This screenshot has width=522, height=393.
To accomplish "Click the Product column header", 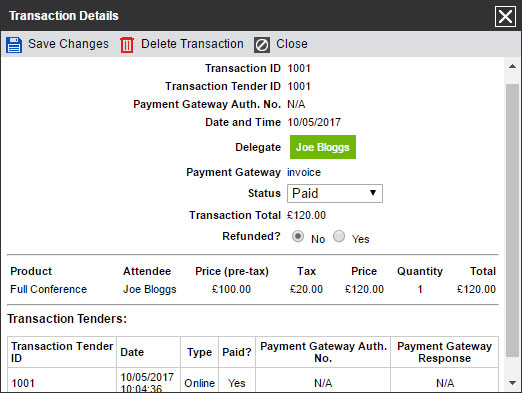I will (x=31, y=271).
